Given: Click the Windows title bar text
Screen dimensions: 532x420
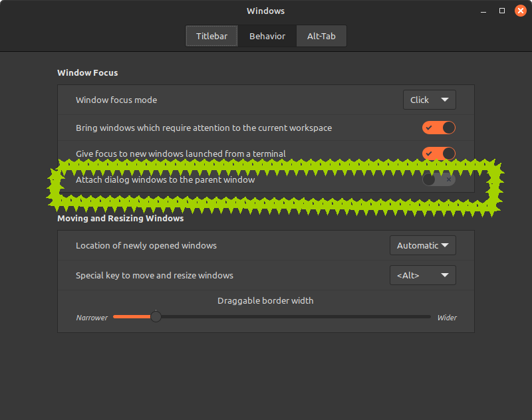Looking at the screenshot, I should coord(265,11).
